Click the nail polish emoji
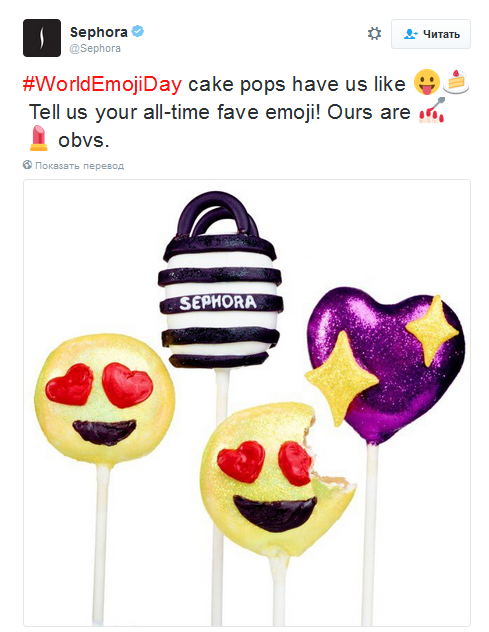Image resolution: width=489 pixels, height=632 pixels. tap(432, 110)
